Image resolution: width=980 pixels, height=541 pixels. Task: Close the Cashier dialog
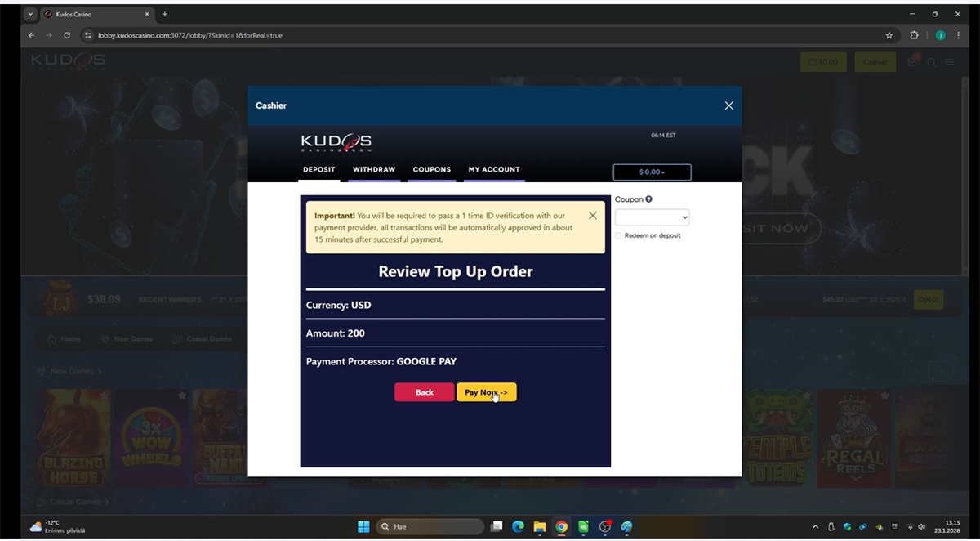tap(728, 105)
